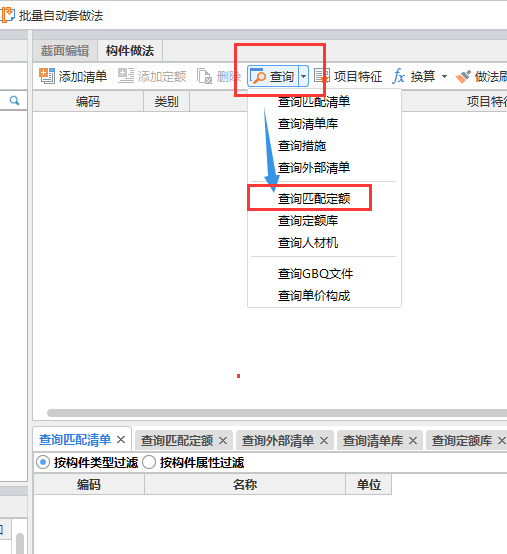Select 查询匹配清单 from the menu
Screen dimensions: 507x554
tap(314, 102)
